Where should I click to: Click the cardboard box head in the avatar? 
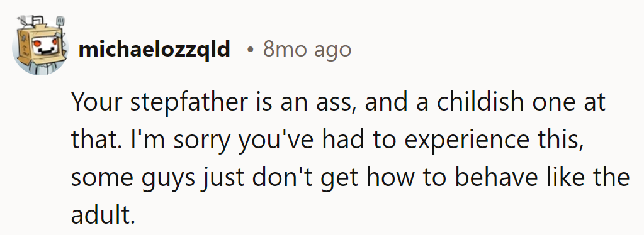pyautogui.click(x=41, y=44)
